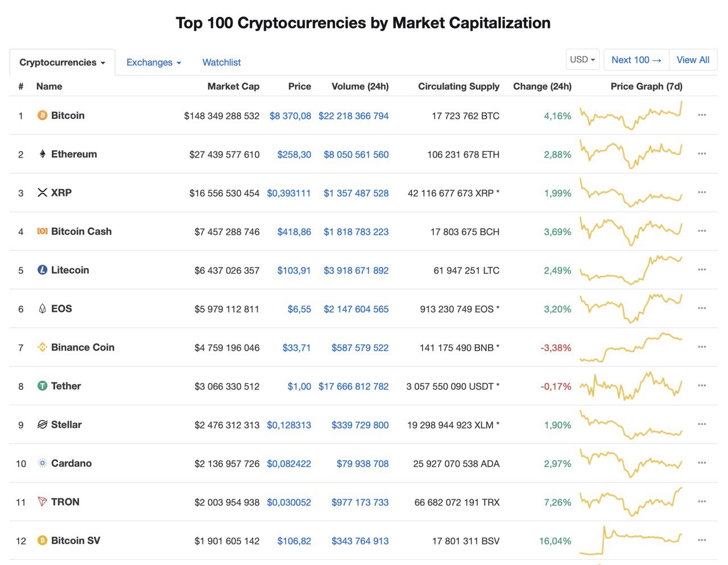728x565 pixels.
Task: Go to the Next 100 page
Action: tap(636, 60)
